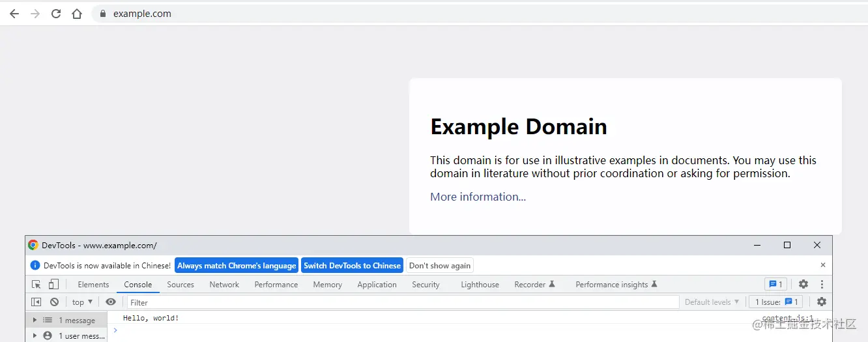Viewport: 868px width, 342px height.
Task: Create a live expression with eye icon
Action: 111,302
